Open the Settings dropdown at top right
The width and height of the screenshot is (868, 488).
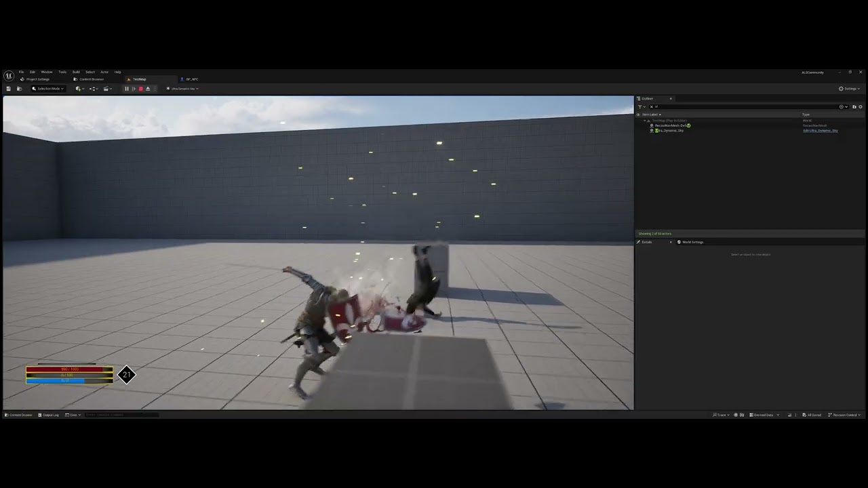tap(849, 89)
